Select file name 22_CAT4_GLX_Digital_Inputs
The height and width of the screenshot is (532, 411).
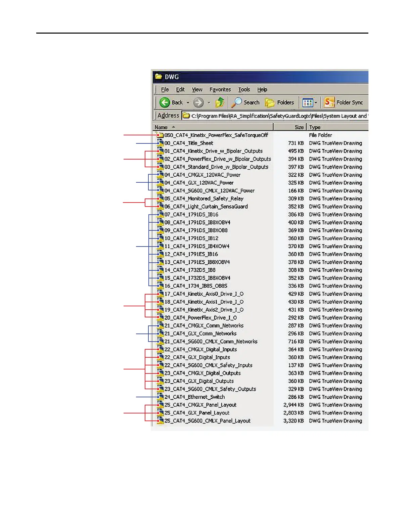(197, 357)
